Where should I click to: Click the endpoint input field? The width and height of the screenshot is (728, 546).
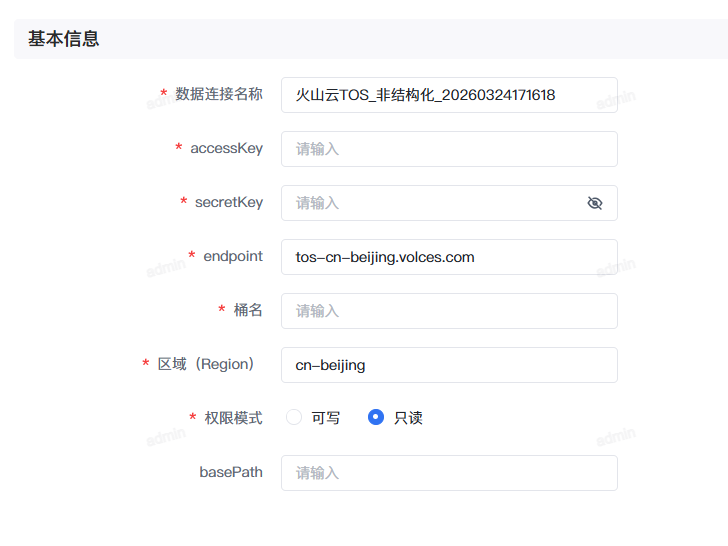coord(449,257)
